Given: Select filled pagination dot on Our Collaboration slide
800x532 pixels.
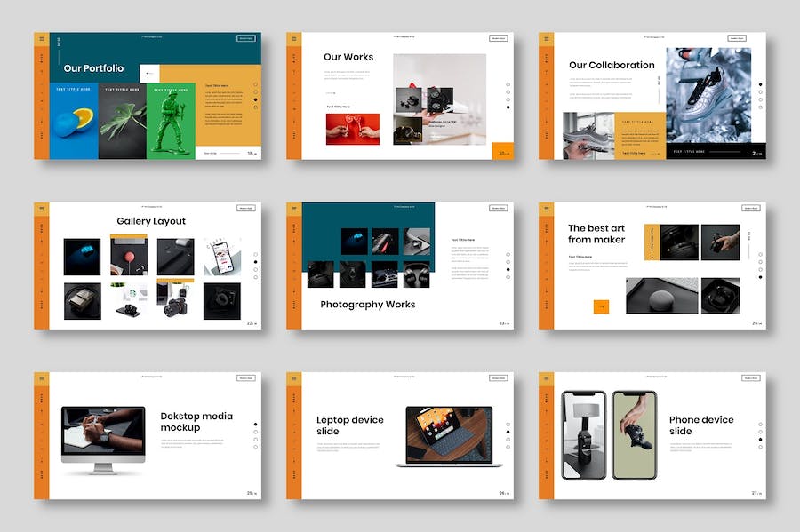Looking at the screenshot, I should (760, 84).
